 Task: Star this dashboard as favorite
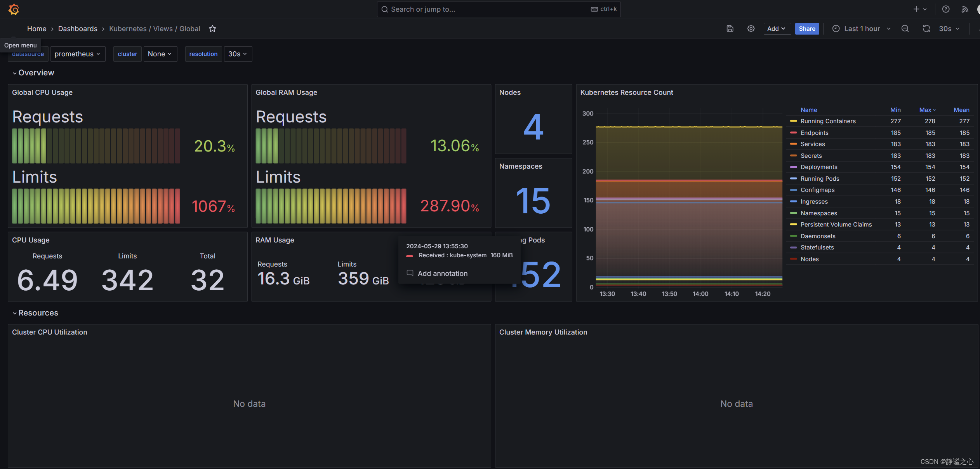[212, 29]
